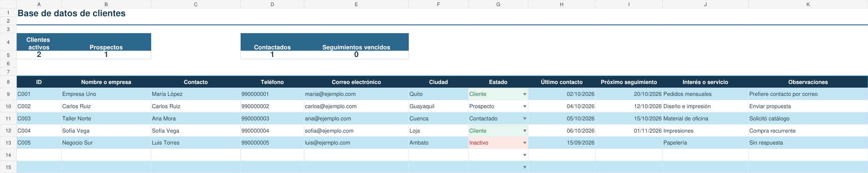The width and height of the screenshot is (868, 173).
Task: Select cell with ID C001
Action: click(39, 94)
